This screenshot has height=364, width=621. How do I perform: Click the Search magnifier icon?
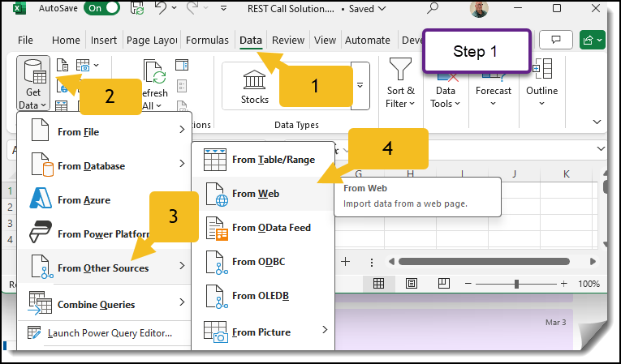(x=433, y=8)
